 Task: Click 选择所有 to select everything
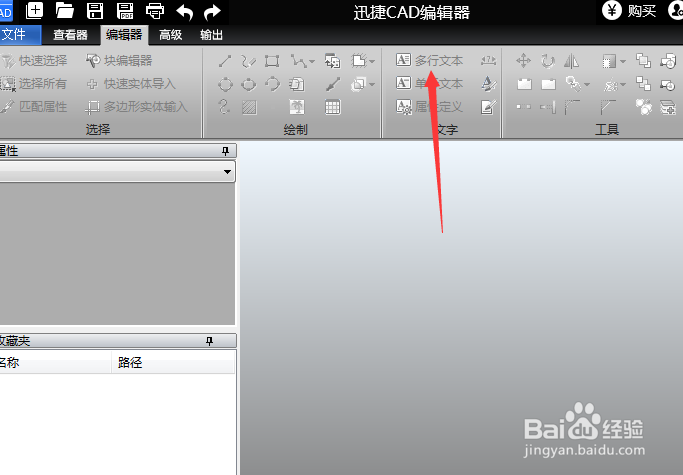click(33, 84)
